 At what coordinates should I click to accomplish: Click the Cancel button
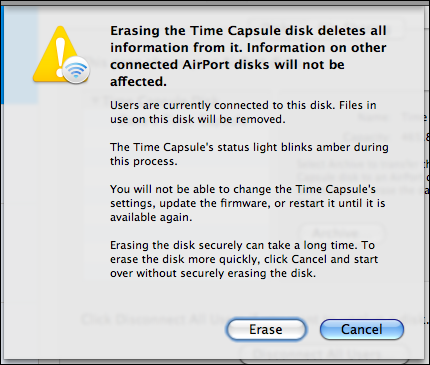coord(362,330)
